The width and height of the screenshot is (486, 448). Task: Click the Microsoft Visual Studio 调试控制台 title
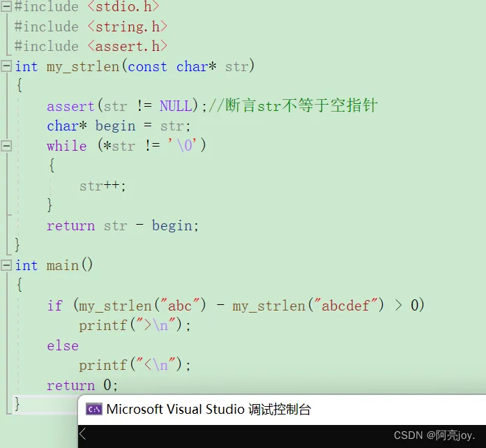(208, 410)
